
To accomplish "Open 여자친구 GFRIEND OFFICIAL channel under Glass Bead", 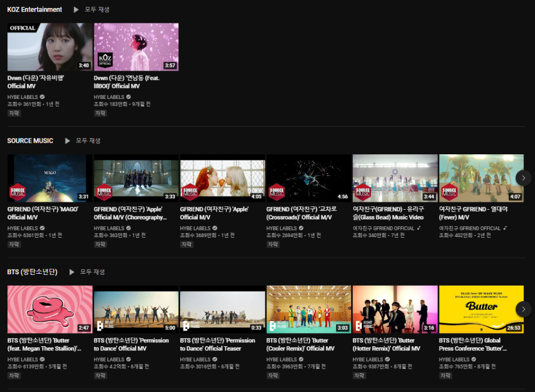I will point(384,228).
